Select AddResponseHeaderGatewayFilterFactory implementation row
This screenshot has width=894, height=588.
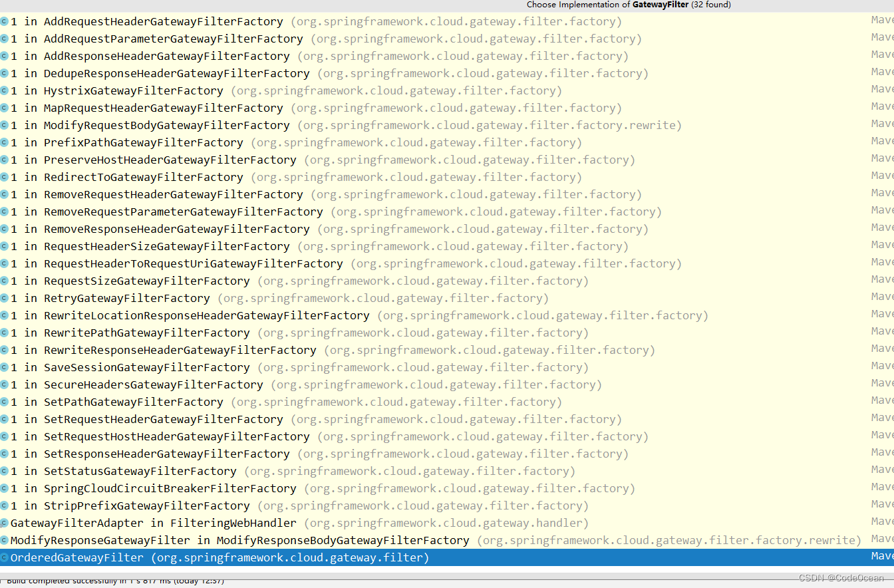447,56
